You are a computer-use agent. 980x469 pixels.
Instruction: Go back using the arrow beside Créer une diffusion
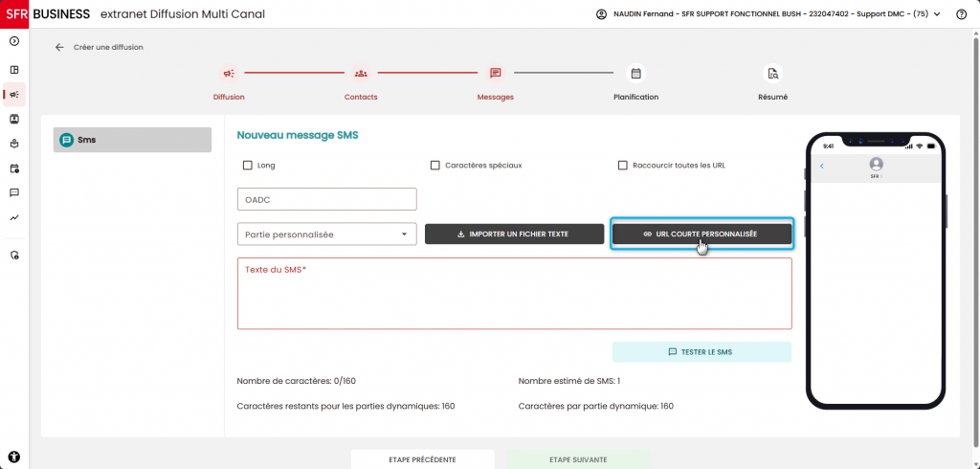coord(59,47)
